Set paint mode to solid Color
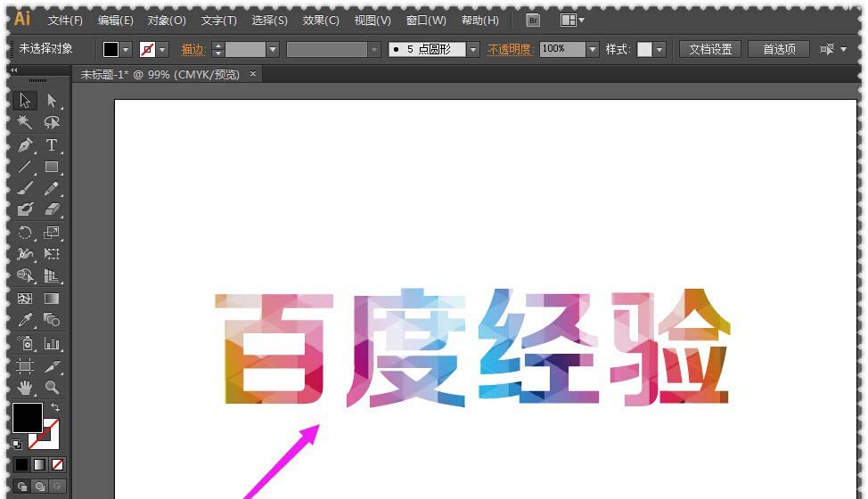868x499 pixels. (x=21, y=465)
